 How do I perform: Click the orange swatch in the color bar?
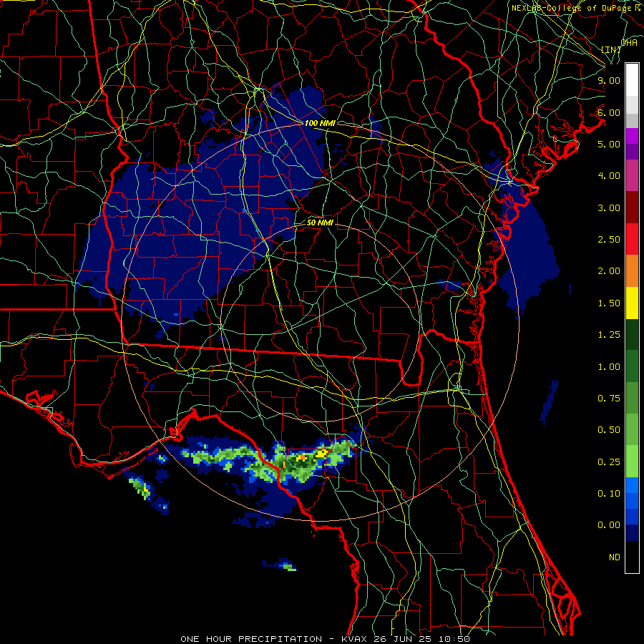click(x=632, y=271)
